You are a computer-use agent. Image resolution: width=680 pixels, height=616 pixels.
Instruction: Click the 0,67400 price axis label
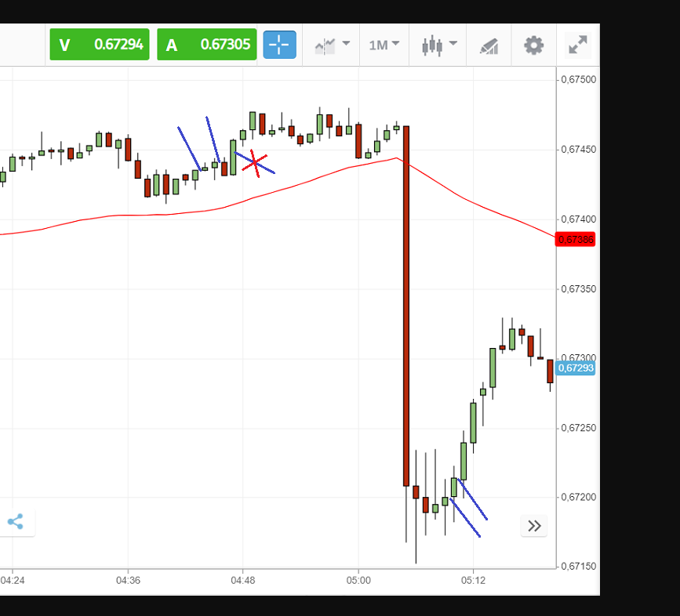click(x=579, y=219)
